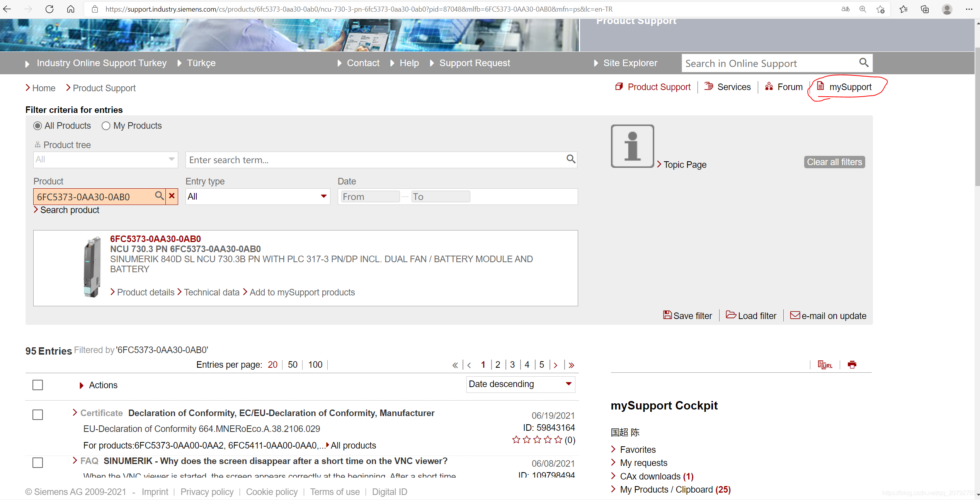The height and width of the screenshot is (500, 980).
Task: Click the search term magnifier icon
Action: [x=571, y=159]
